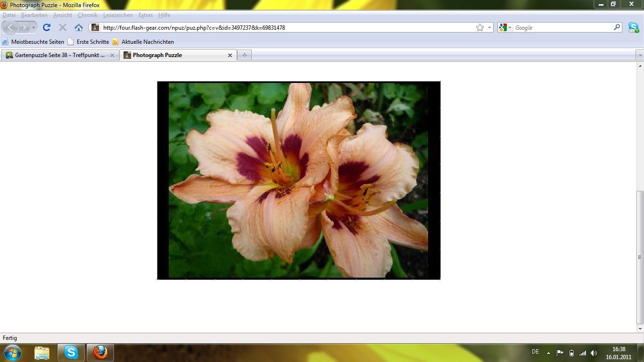The height and width of the screenshot is (362, 644).
Task: Click the search magnifier icon
Action: point(617,27)
